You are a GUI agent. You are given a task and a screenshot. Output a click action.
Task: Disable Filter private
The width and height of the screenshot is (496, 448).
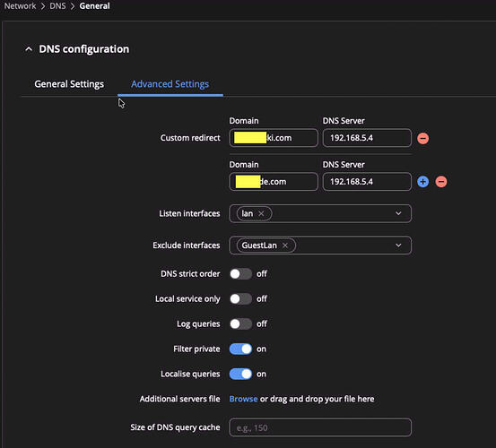point(240,349)
